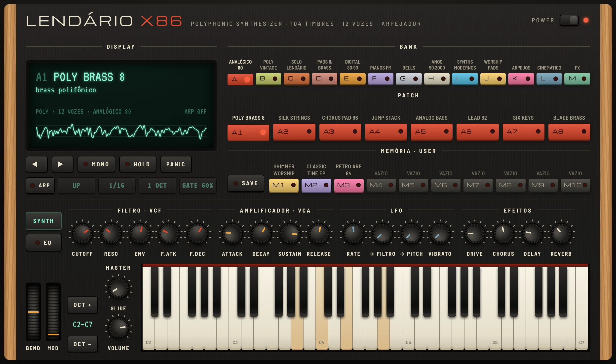
Task: Change arpeggiator direction UP selector
Action: tap(77, 185)
